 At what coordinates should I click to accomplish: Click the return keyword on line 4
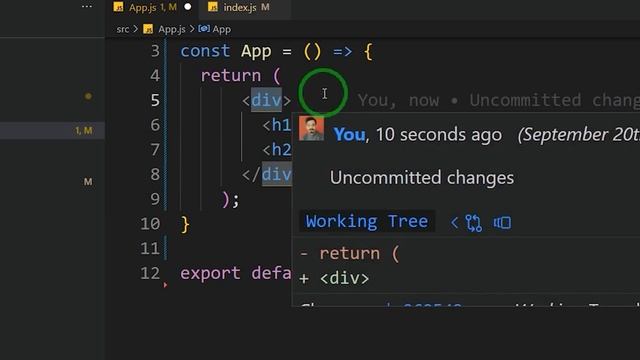click(x=231, y=76)
